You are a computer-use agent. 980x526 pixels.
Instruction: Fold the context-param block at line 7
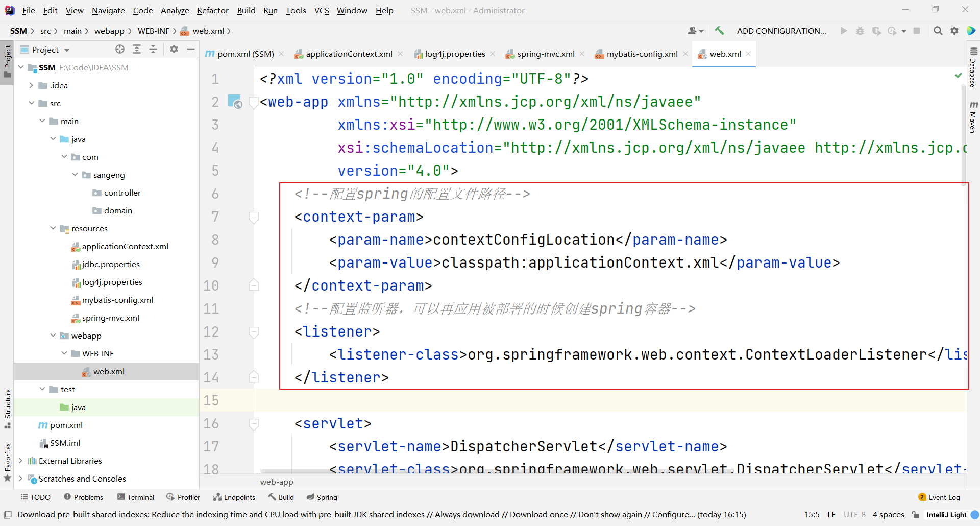pyautogui.click(x=254, y=217)
